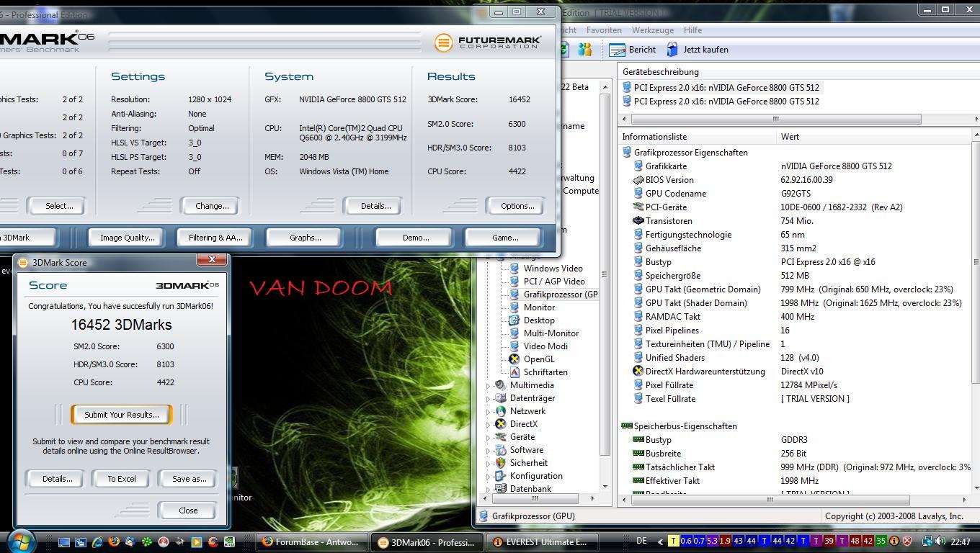Open the Hilfe menu in EVEREST
This screenshot has width=980, height=553.
tap(692, 30)
